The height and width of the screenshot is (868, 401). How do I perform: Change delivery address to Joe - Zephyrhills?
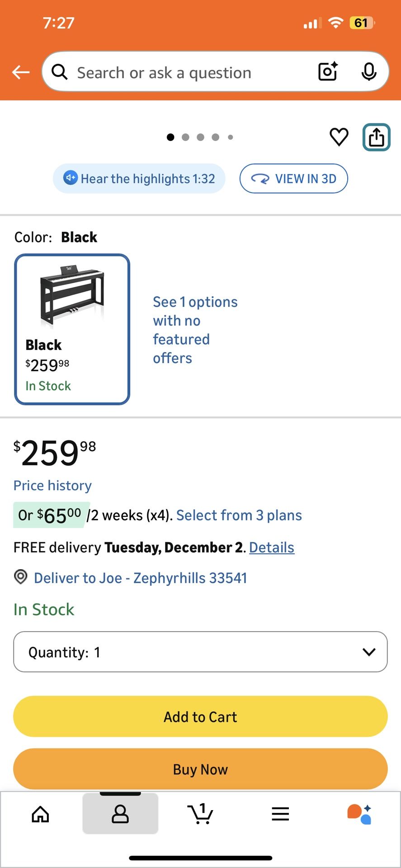tap(140, 578)
